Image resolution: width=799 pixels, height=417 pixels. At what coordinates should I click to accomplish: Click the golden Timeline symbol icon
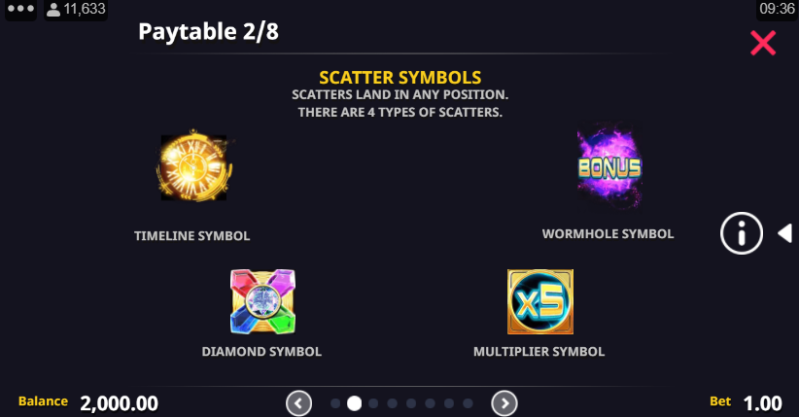coord(194,167)
